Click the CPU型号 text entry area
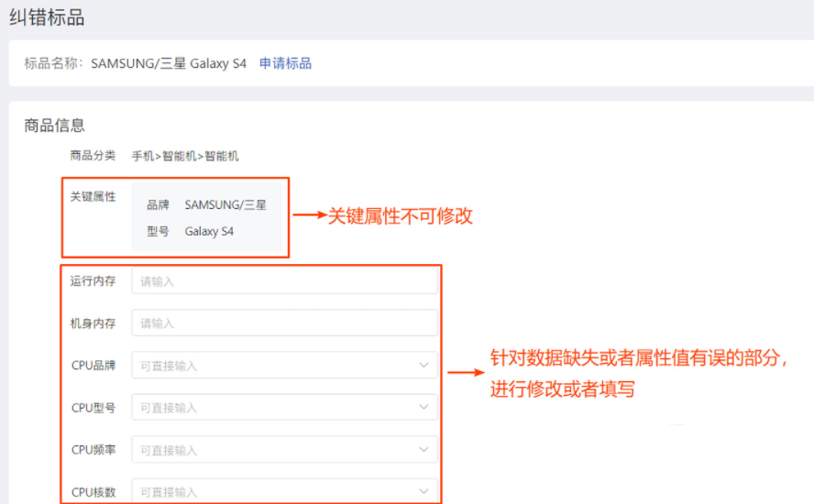This screenshot has width=814, height=504. pyautogui.click(x=270, y=408)
